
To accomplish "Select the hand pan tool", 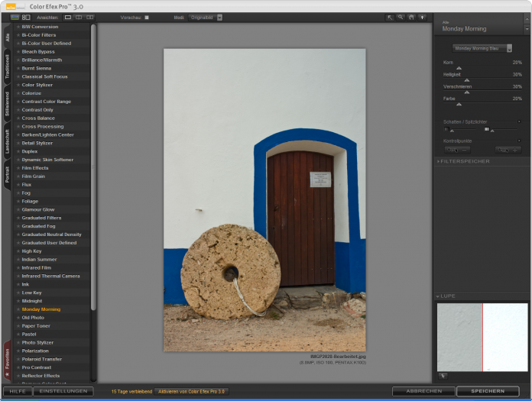I will [410, 17].
